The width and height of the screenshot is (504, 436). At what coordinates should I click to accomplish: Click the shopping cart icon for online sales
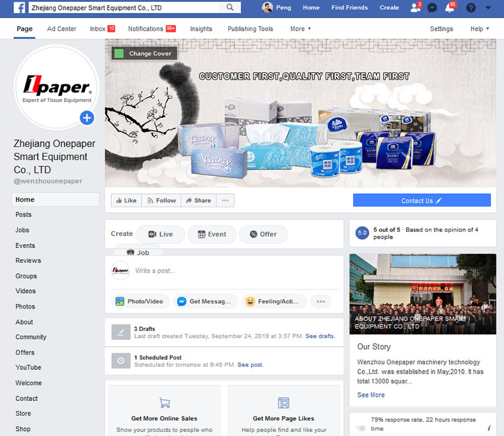[x=164, y=402]
